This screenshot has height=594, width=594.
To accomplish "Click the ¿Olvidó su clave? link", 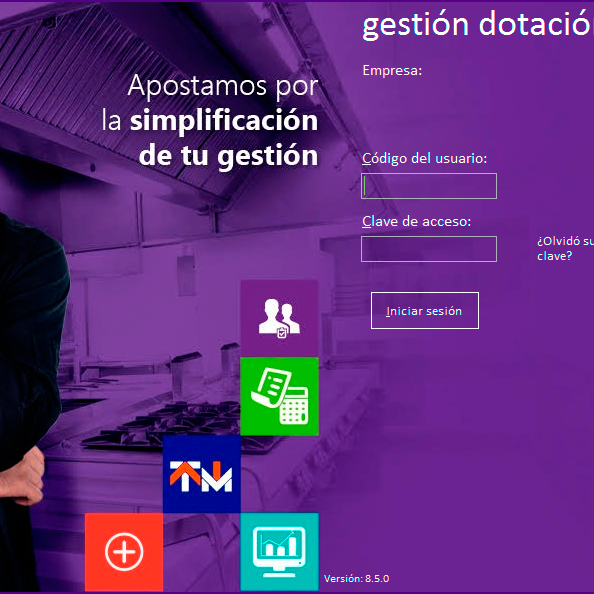I will tap(565, 249).
